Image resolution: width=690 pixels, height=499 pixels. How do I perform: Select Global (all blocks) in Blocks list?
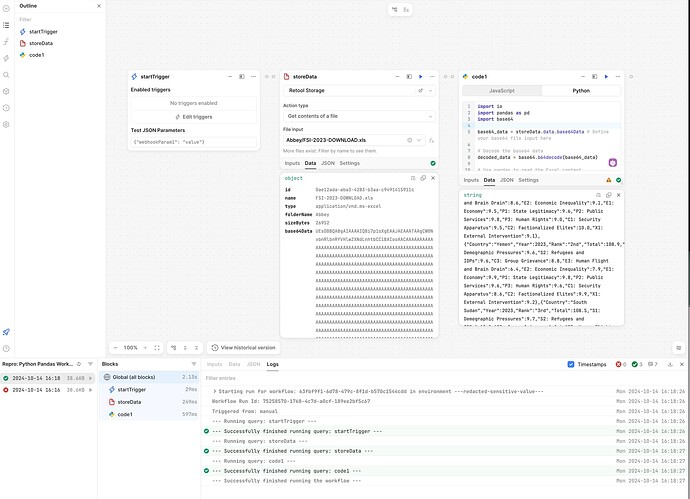(150, 377)
